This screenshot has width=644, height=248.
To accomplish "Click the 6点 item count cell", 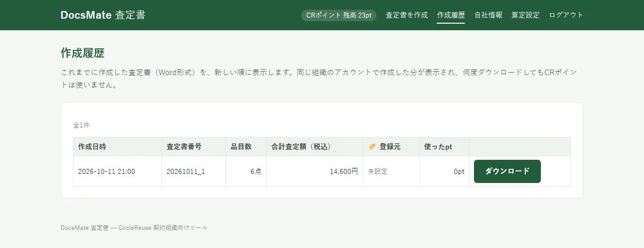I will 246,171.
